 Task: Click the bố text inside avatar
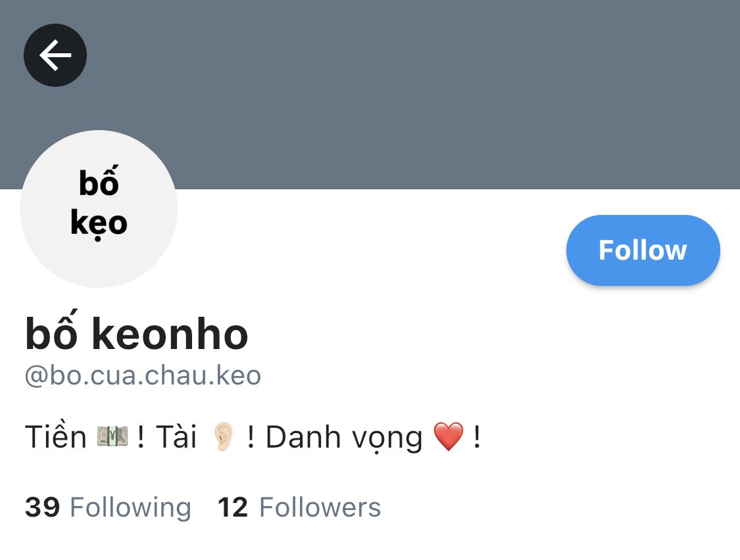99,181
